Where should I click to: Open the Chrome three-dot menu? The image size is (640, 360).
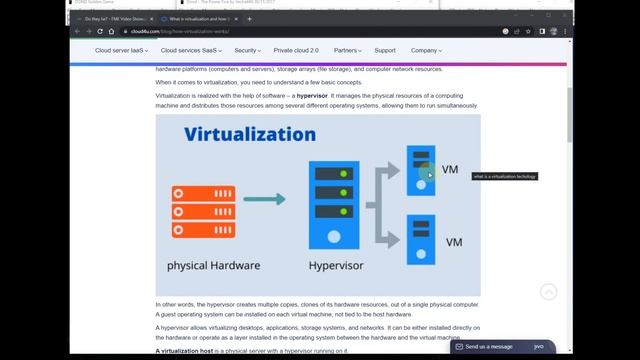tap(565, 31)
